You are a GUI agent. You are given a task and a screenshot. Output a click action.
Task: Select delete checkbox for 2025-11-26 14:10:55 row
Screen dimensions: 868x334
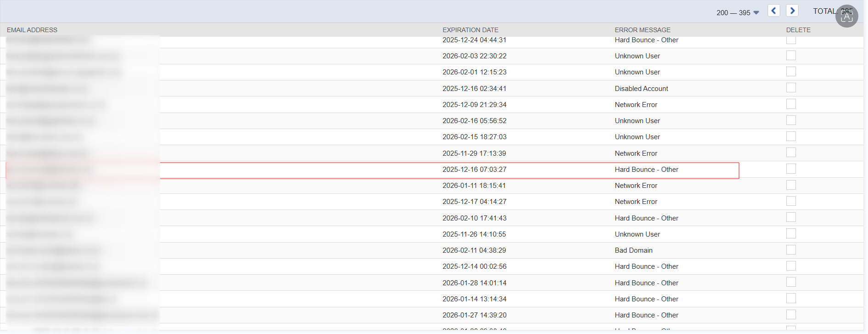[790, 234]
